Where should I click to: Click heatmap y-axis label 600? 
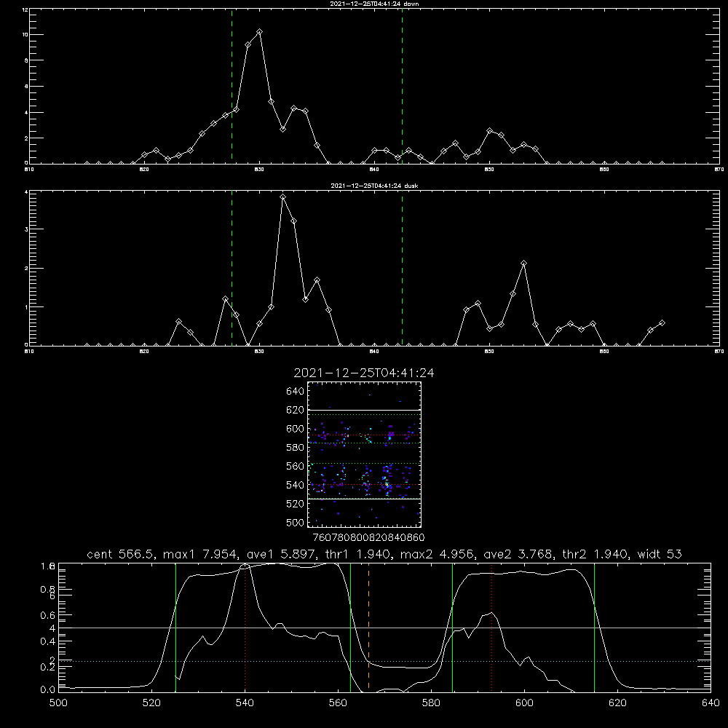click(296, 429)
